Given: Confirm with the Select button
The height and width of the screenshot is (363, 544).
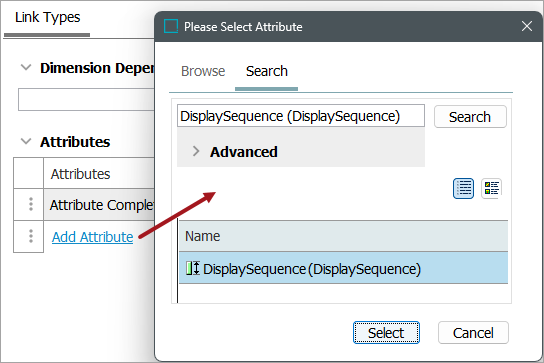Looking at the screenshot, I should point(386,333).
